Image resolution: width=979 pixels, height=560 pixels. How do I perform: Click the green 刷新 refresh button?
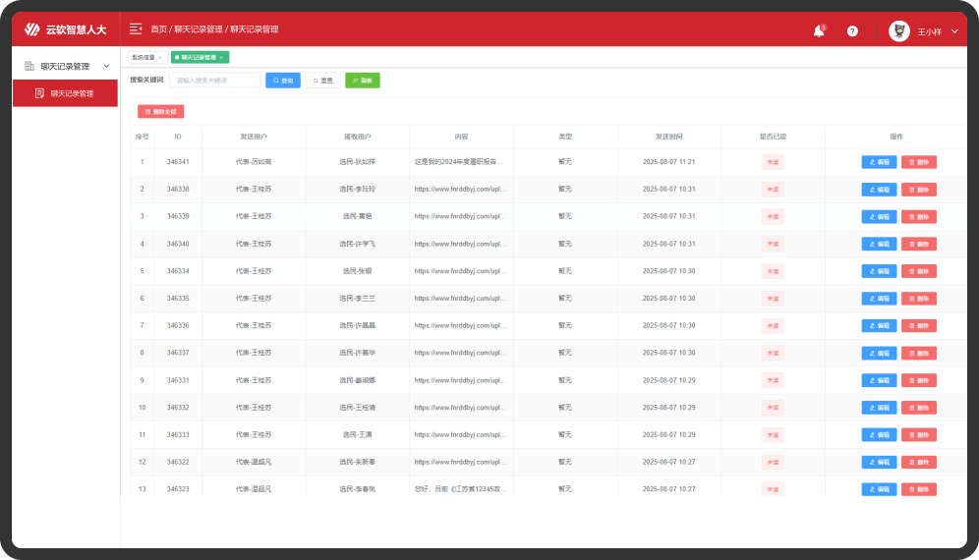coord(362,81)
